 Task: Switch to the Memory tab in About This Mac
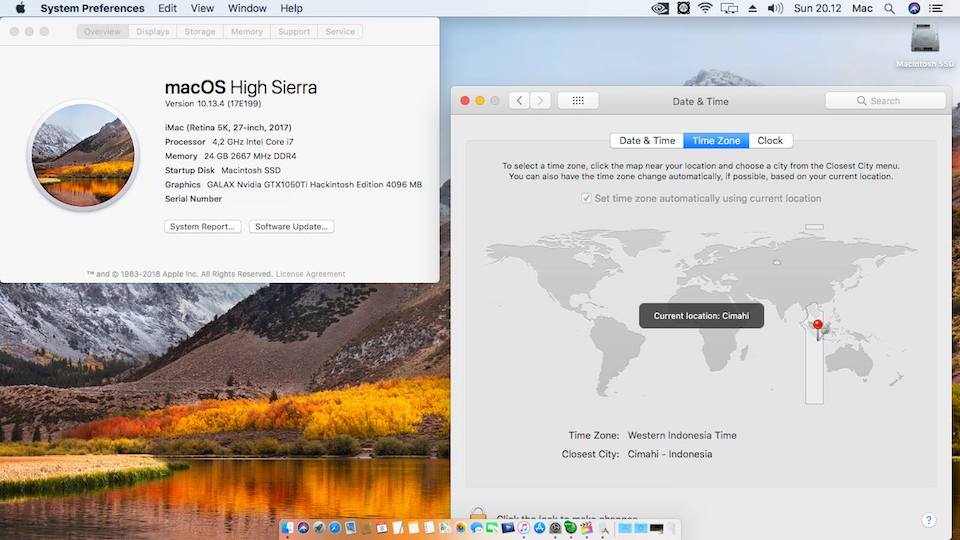(x=247, y=31)
